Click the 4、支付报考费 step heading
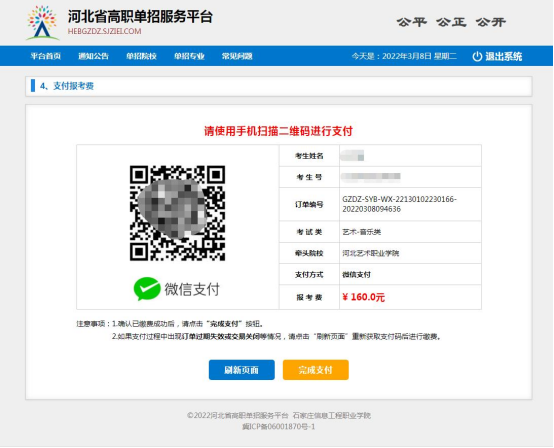554x448 pixels. pyautogui.click(x=66, y=86)
